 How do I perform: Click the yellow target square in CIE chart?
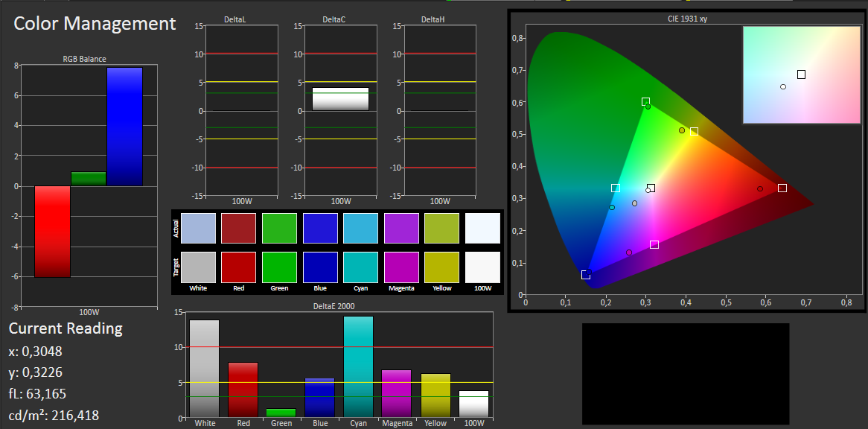click(x=695, y=132)
